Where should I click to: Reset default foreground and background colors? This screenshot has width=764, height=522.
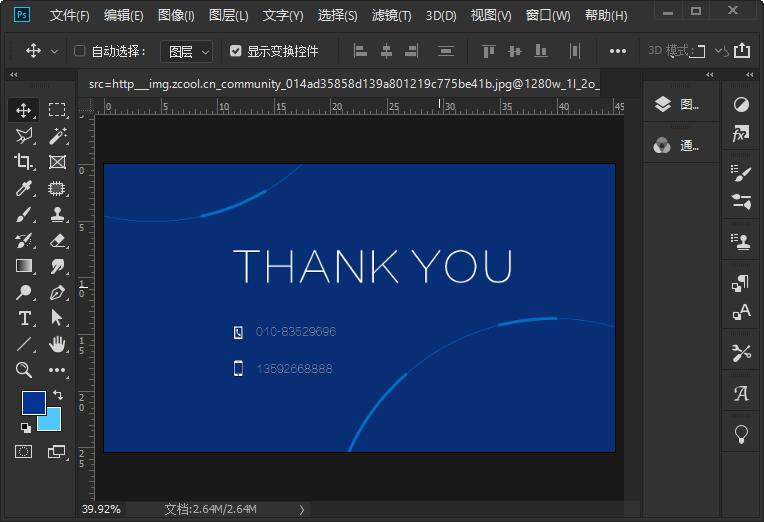[26, 428]
